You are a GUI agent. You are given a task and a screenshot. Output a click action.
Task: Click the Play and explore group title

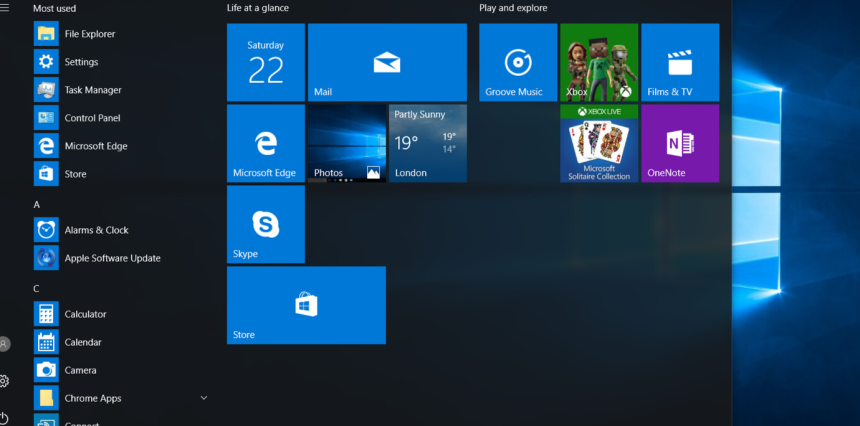513,8
